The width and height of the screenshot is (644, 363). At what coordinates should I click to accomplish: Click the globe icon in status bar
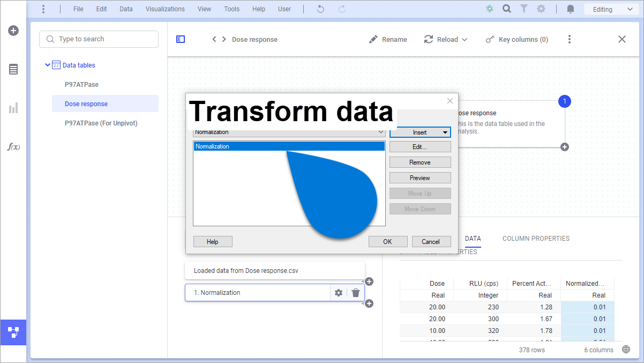click(626, 350)
